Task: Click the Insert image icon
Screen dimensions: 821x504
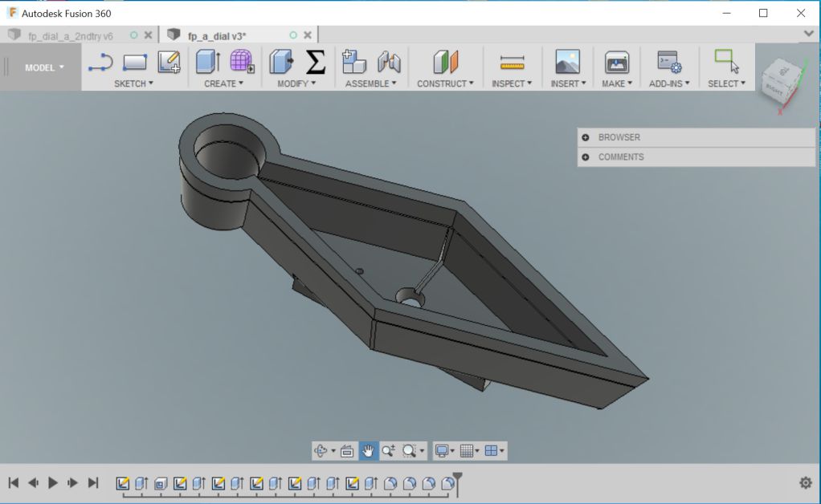Action: tap(568, 62)
